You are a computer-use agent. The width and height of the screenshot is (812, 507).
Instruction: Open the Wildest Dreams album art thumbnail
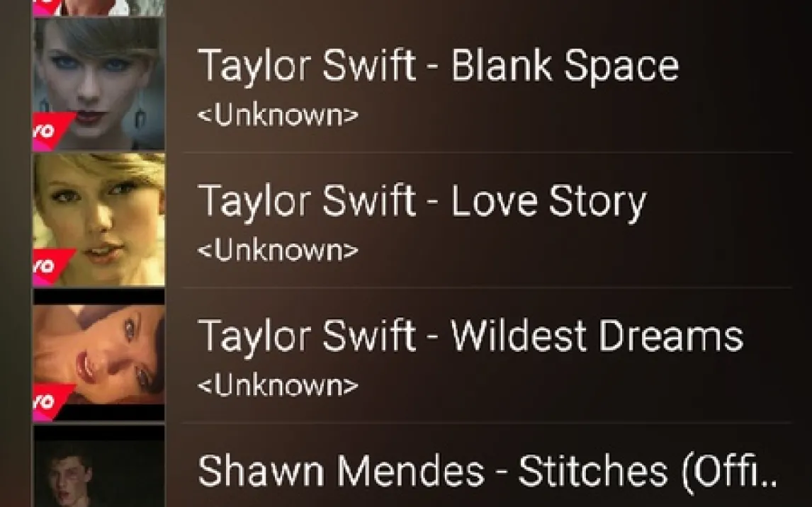pos(99,355)
